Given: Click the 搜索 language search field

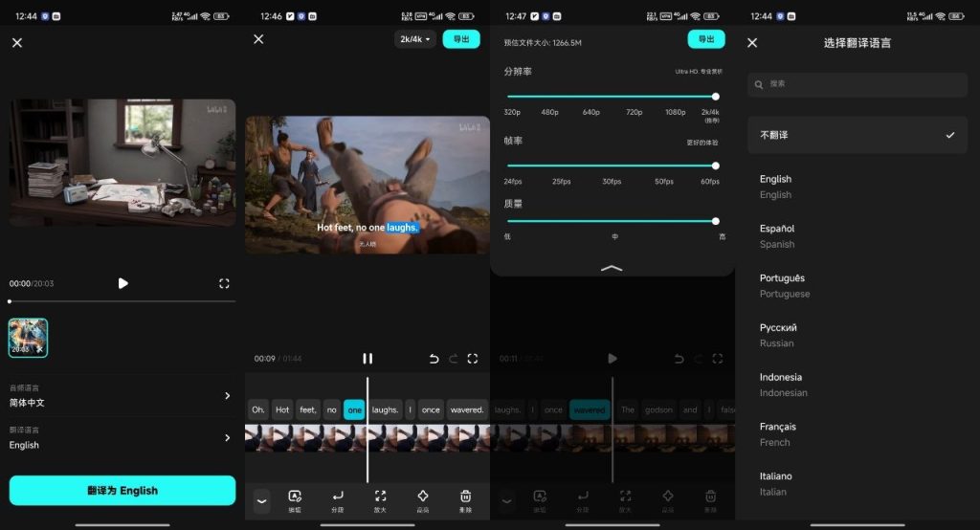Looking at the screenshot, I should click(857, 84).
